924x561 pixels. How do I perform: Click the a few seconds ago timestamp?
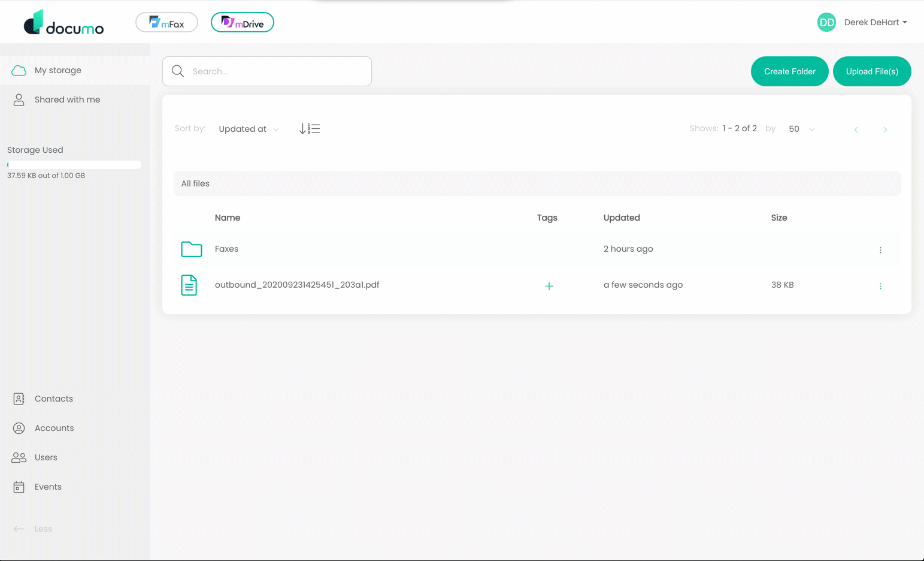[x=643, y=285]
